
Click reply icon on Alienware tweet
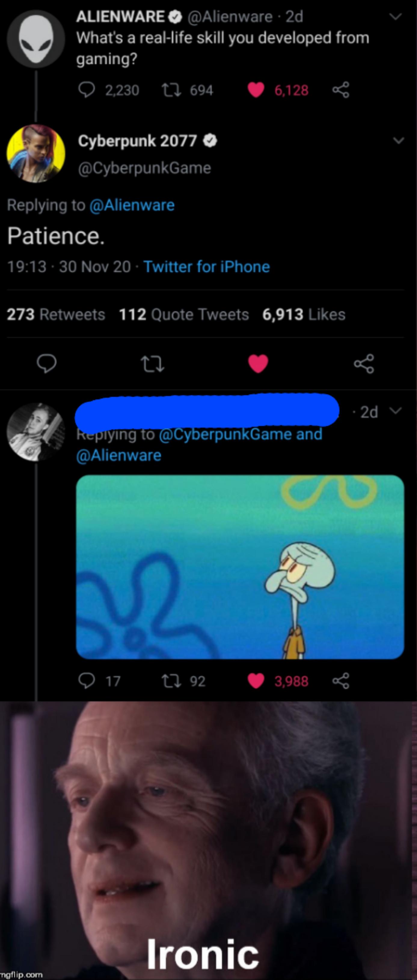(87, 90)
